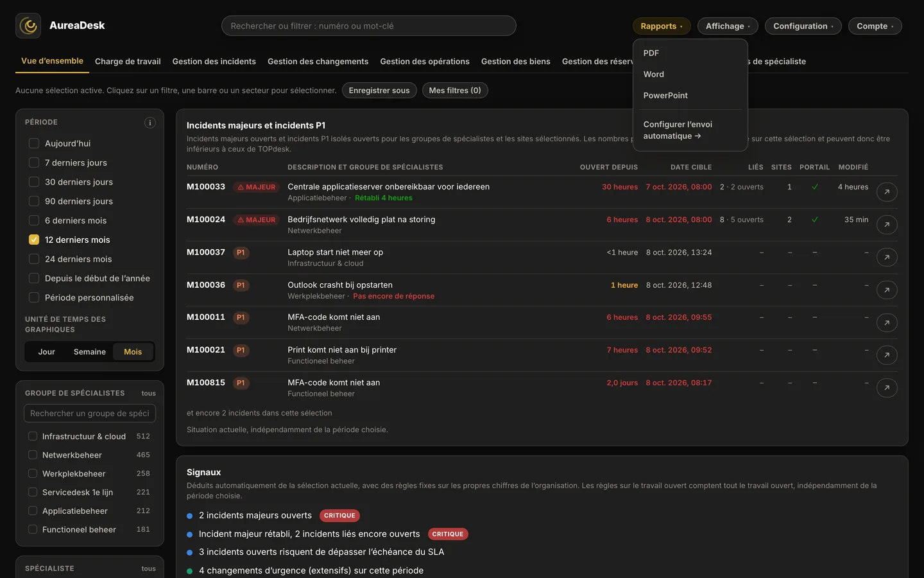924x578 pixels.
Task: Open incident M100011 via arrow icon
Action: [x=887, y=322]
